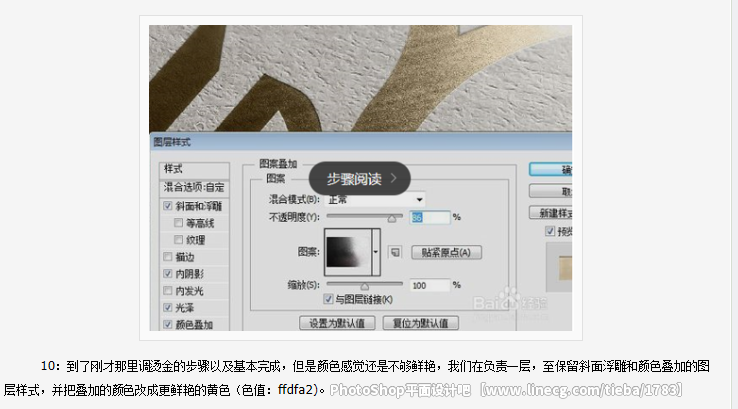Uncheck 与图层链接 option
The image size is (738, 409).
point(329,299)
